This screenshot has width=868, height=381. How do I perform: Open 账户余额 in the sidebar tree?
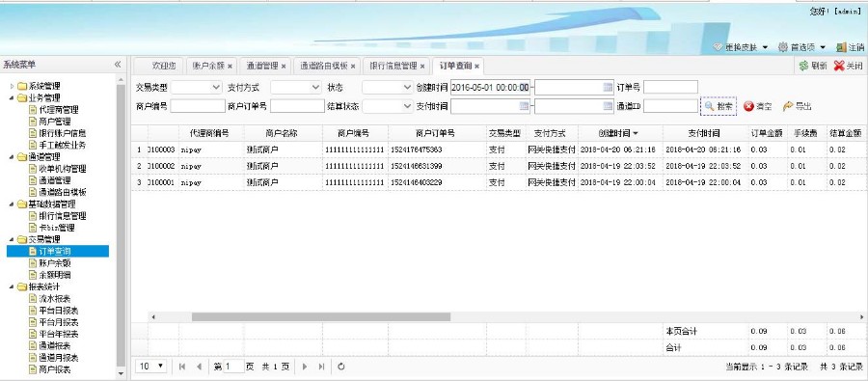tap(55, 263)
